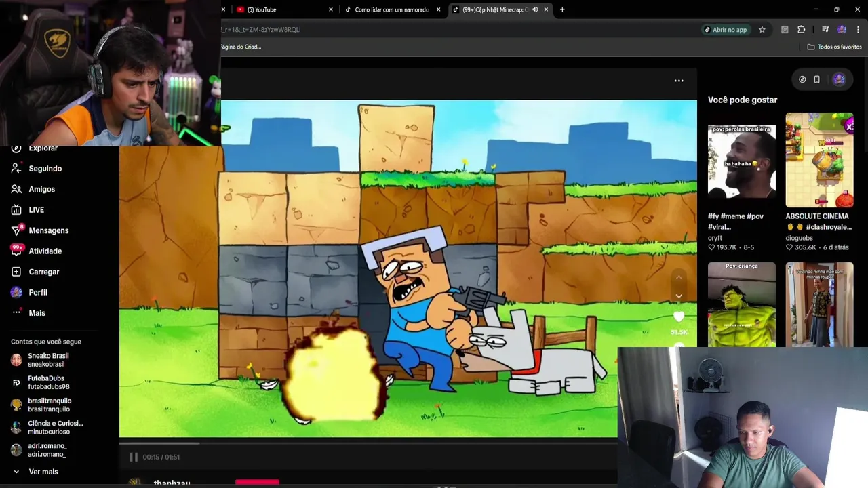The width and height of the screenshot is (868, 488).
Task: Close the YouTube tab
Action: point(331,9)
